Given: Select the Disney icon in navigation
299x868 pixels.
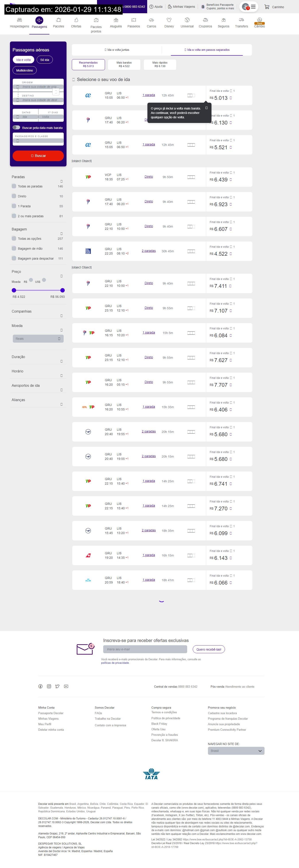Looking at the screenshot, I should 169,20.
